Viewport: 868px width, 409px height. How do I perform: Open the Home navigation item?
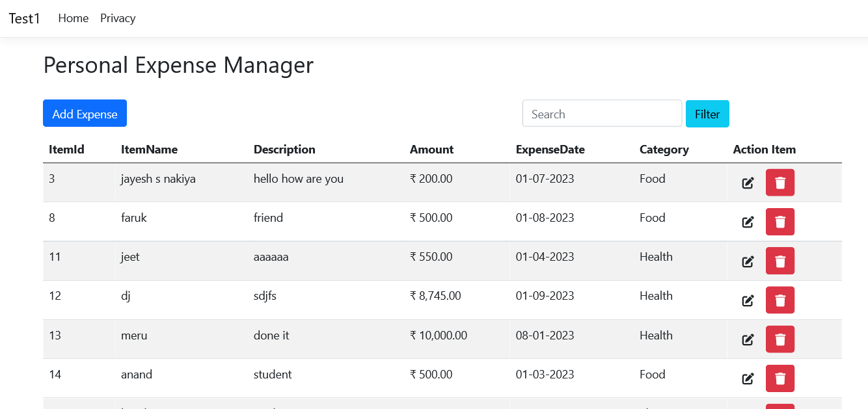click(73, 18)
